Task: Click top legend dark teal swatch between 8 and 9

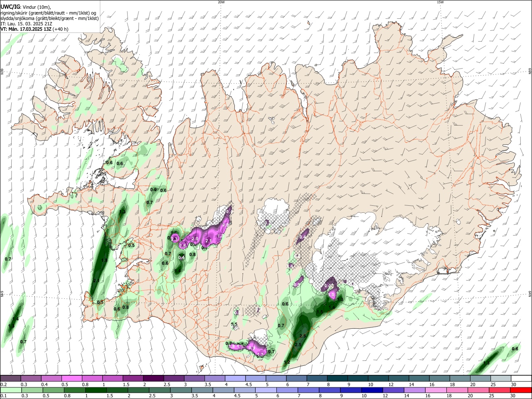Action: (337, 378)
